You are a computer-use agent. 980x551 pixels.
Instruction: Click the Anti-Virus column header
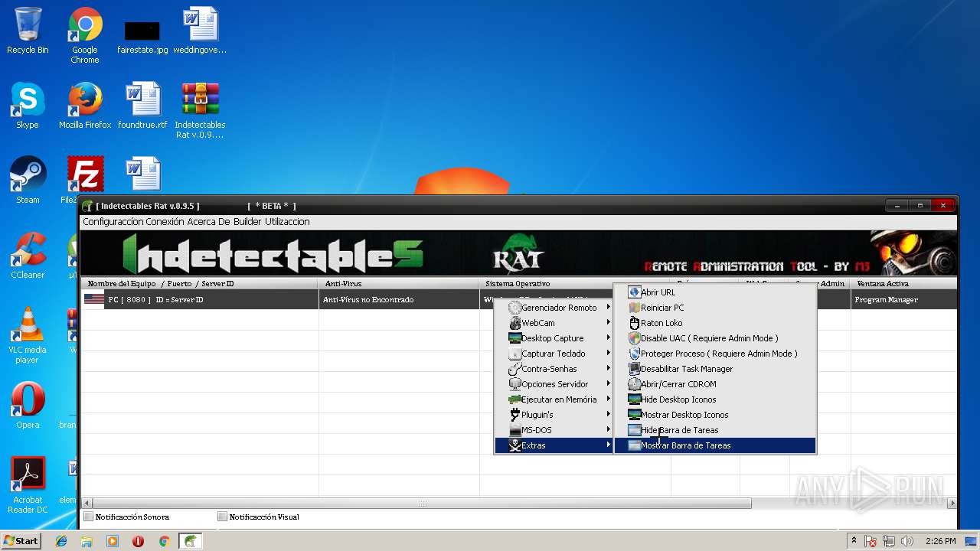click(399, 284)
